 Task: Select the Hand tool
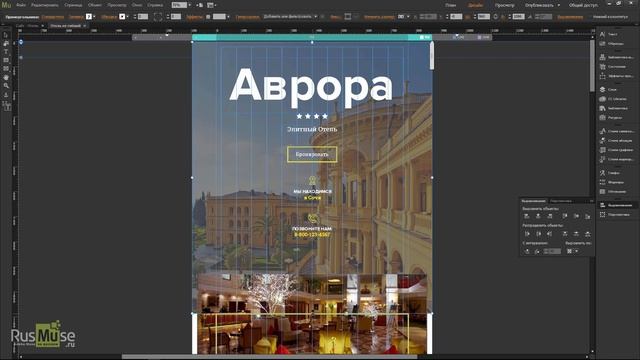click(x=6, y=78)
